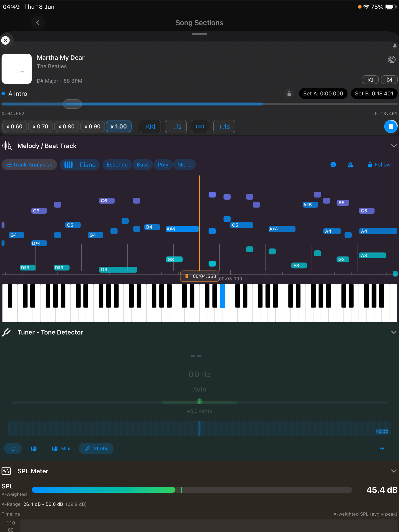
Task: Tap the panel drag handle below Song Sections
Action: 199,34
